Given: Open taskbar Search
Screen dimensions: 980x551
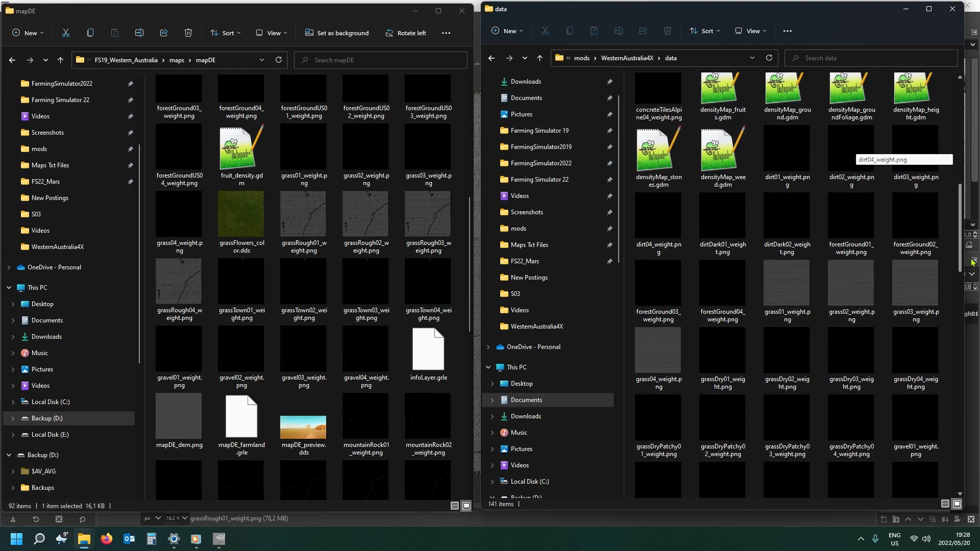Looking at the screenshot, I should [x=39, y=539].
